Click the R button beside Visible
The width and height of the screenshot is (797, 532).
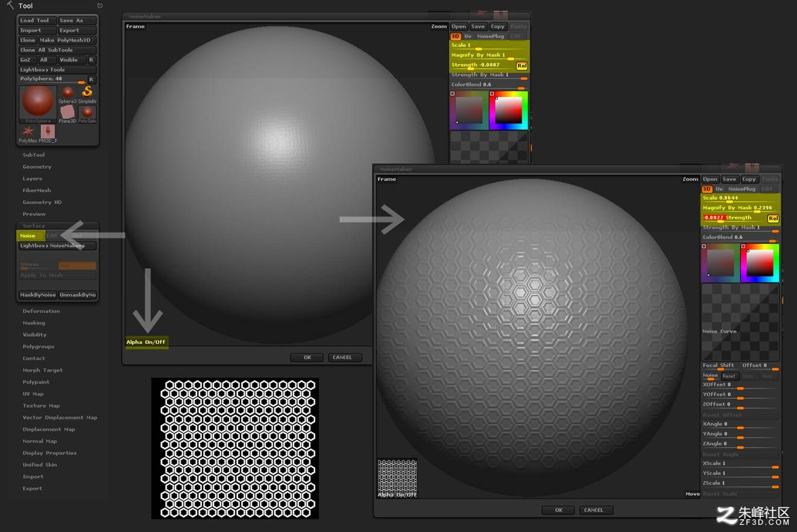pos(92,60)
